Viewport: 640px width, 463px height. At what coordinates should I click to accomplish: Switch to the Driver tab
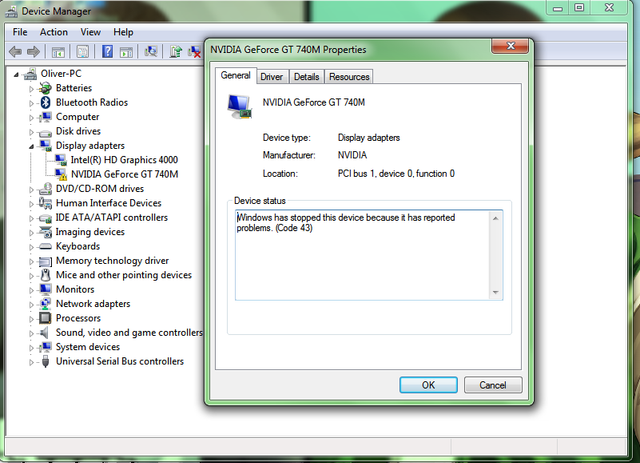271,77
